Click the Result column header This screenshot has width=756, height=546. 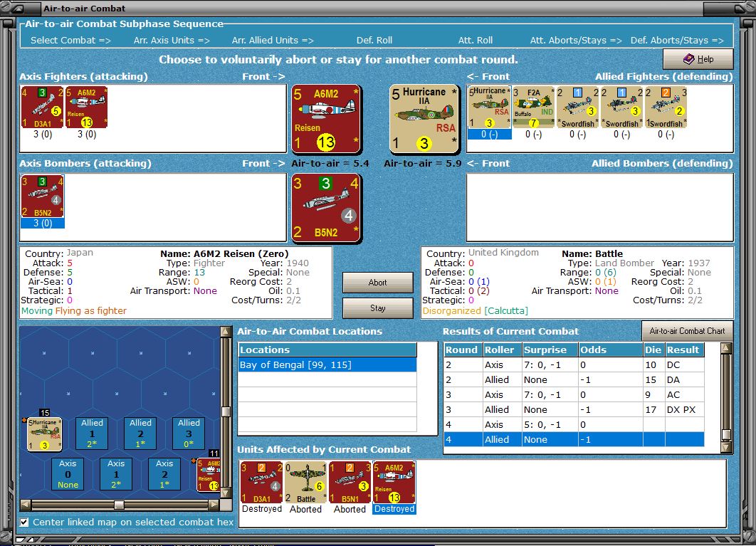click(685, 350)
